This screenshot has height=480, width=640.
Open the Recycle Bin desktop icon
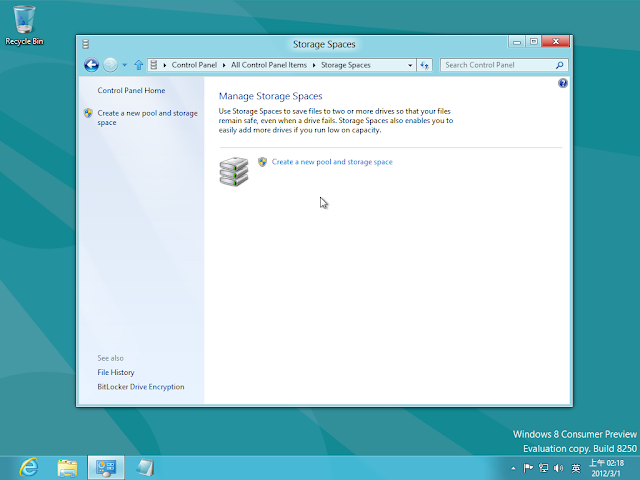pyautogui.click(x=24, y=25)
